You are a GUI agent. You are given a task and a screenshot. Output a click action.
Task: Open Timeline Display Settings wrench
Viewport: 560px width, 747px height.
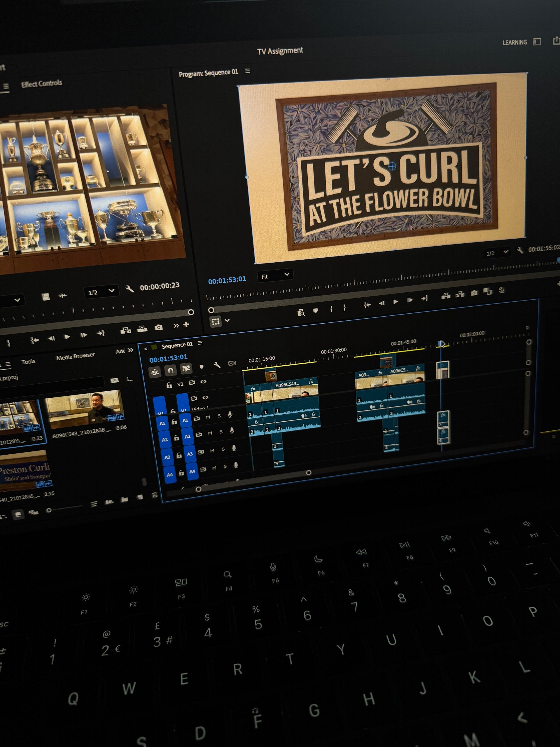217,365
